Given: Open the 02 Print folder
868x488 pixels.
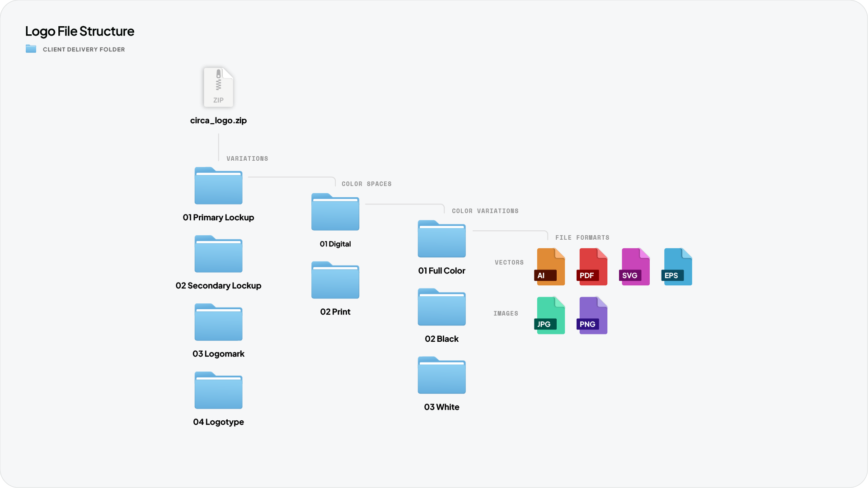Looking at the screenshot, I should (x=335, y=280).
